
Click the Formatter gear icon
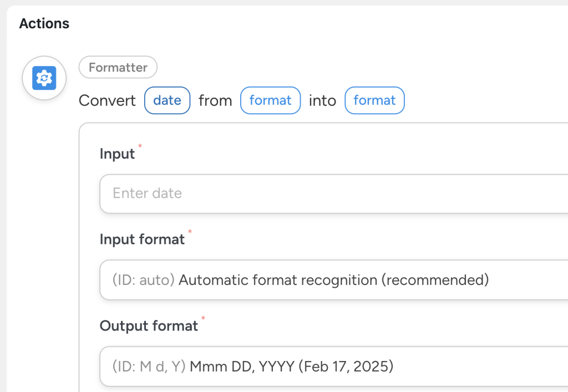44,78
